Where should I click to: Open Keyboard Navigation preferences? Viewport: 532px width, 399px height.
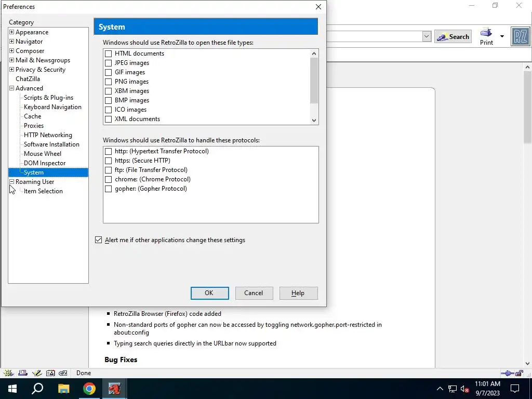point(52,107)
